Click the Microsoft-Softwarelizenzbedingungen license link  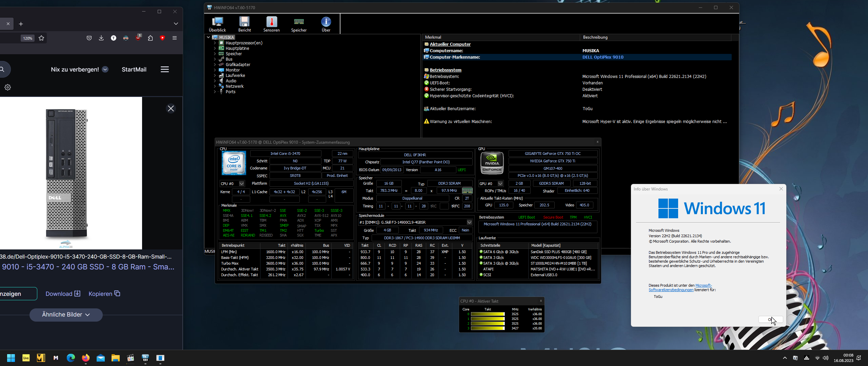(x=671, y=290)
